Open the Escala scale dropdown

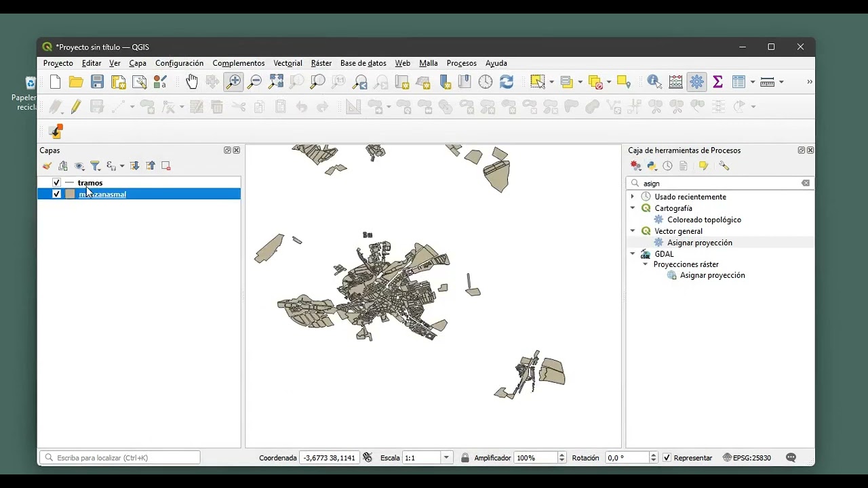click(x=446, y=457)
